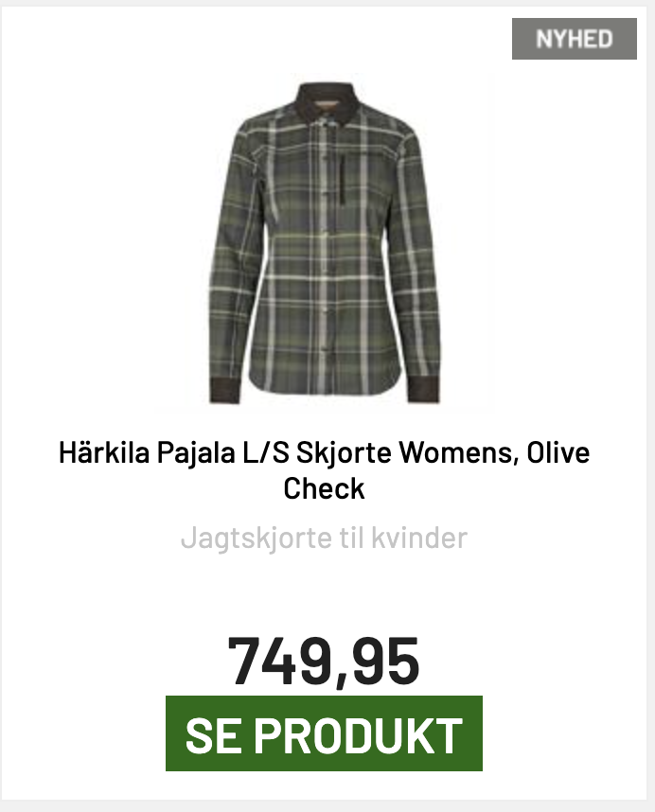Click the Jagtskjorte til kvinder subtitle
Screen dimensions: 655x812
click(324, 538)
